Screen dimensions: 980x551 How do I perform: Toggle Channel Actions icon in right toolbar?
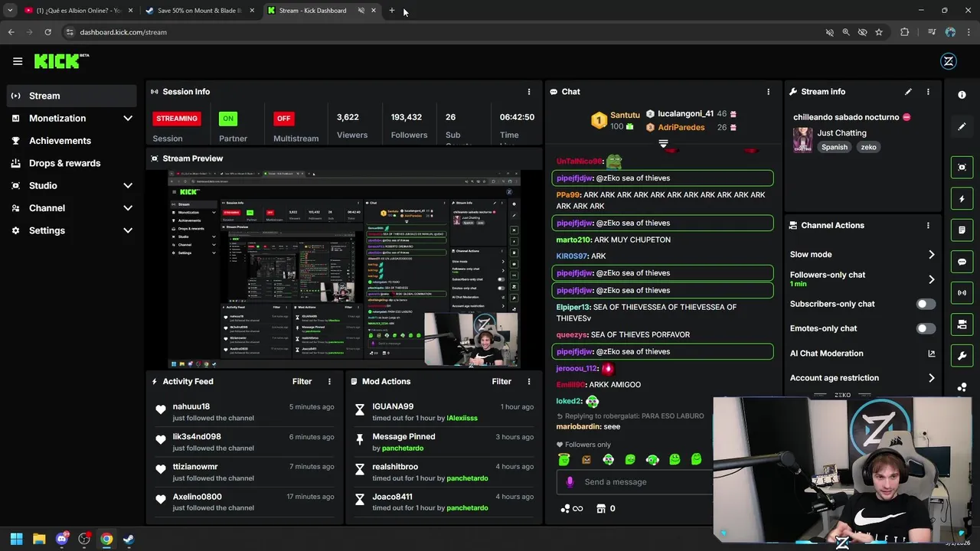[962, 324]
